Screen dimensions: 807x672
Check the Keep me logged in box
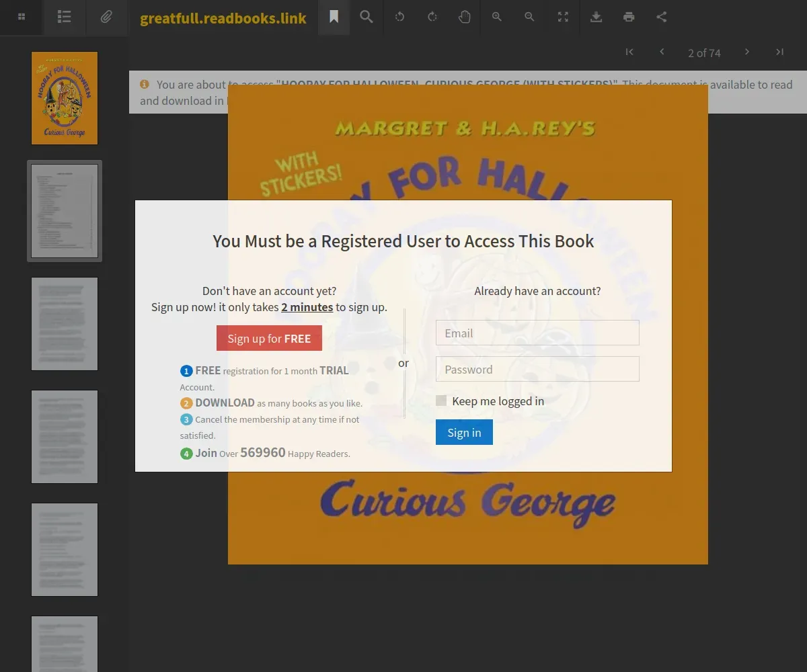click(x=441, y=401)
